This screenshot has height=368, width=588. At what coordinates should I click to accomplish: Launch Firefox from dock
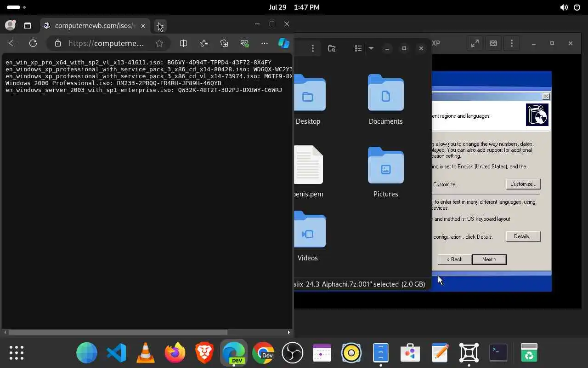[175, 353]
